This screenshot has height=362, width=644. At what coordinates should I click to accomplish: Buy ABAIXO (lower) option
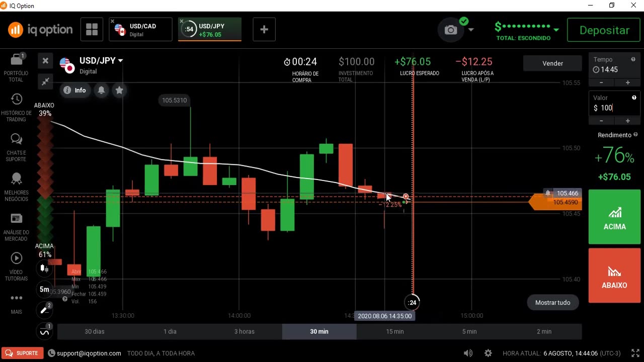click(614, 276)
